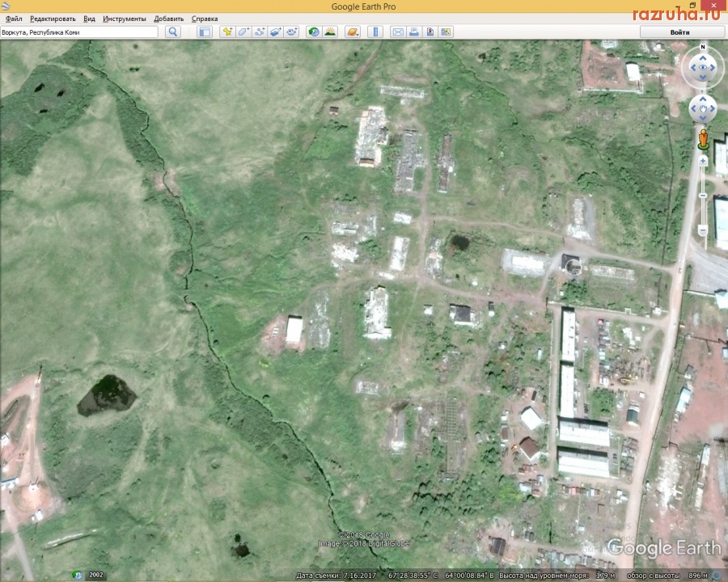Show the ruler measuring tool
The width and height of the screenshot is (728, 582).
(375, 32)
